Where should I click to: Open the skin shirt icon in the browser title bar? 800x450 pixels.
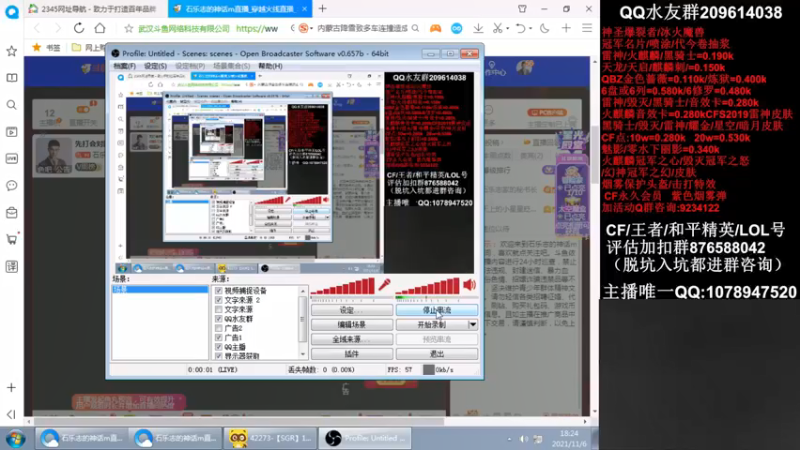pyautogui.click(x=522, y=9)
